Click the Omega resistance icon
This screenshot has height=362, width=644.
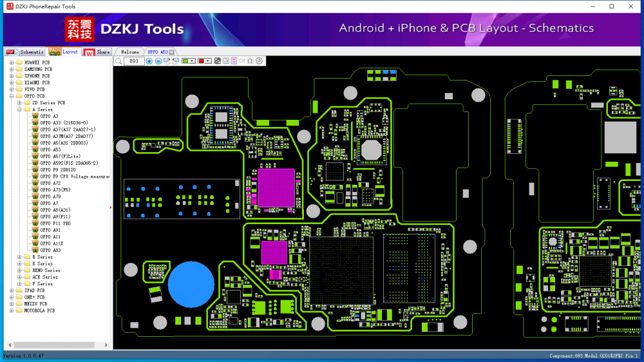click(x=250, y=61)
